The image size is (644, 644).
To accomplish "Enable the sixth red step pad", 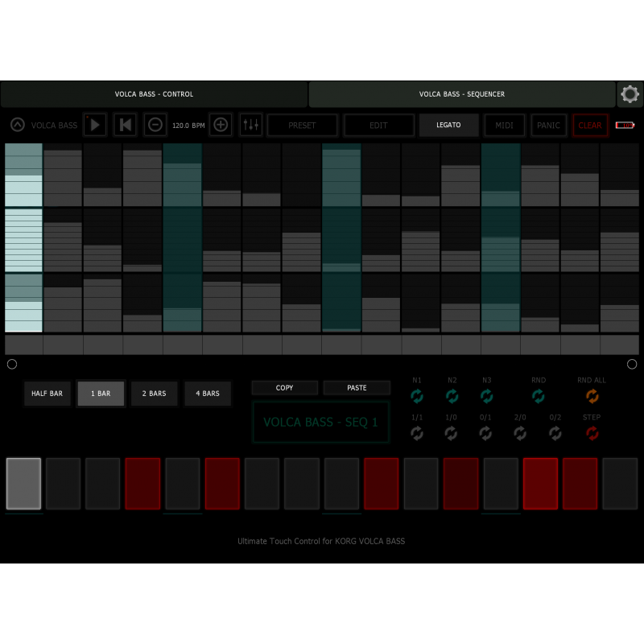I will pyautogui.click(x=580, y=484).
